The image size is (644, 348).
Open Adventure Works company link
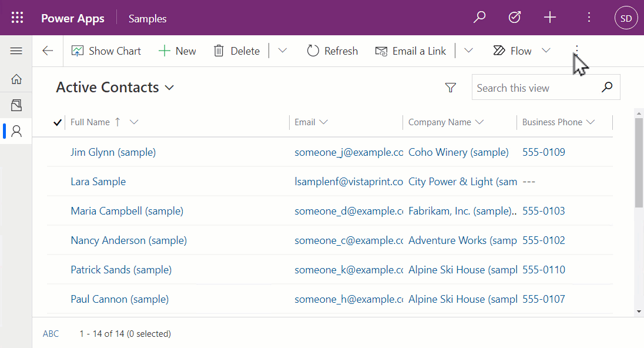coord(462,240)
